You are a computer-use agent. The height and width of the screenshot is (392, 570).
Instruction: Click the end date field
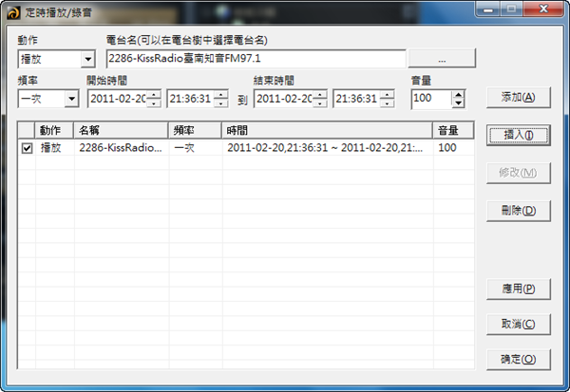283,99
